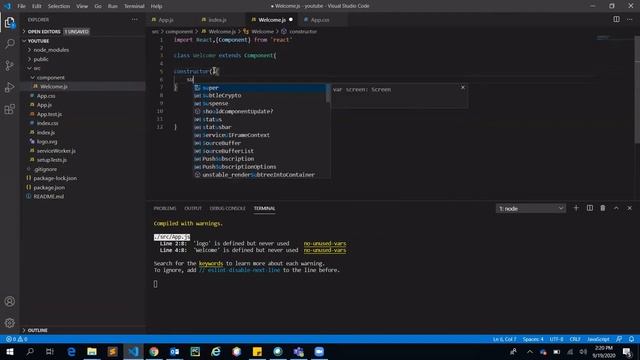Switch to the index.js editor tab
The width and height of the screenshot is (640, 360).
point(217,20)
